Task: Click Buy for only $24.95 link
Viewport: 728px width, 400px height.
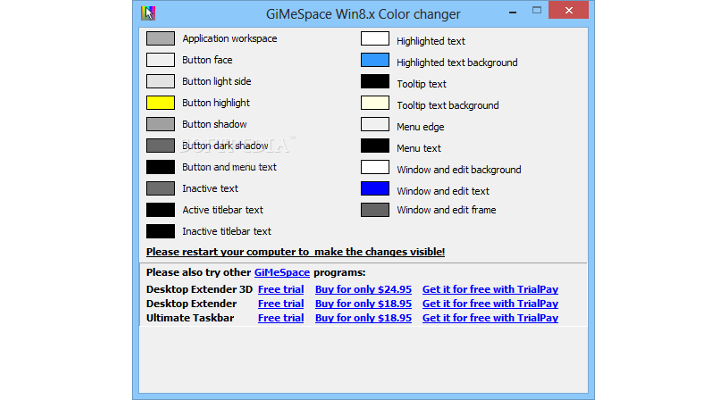Action: (363, 289)
